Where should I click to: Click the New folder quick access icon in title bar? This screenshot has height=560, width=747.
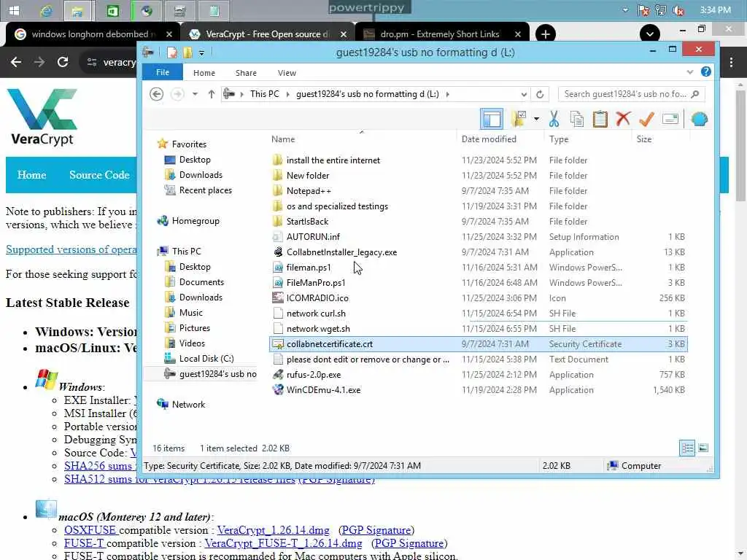click(x=187, y=52)
